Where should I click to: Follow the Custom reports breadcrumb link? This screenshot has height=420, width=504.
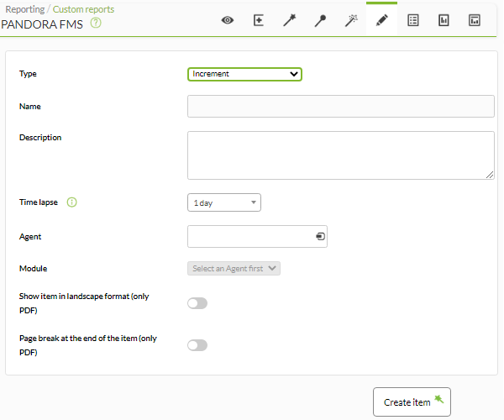click(83, 9)
